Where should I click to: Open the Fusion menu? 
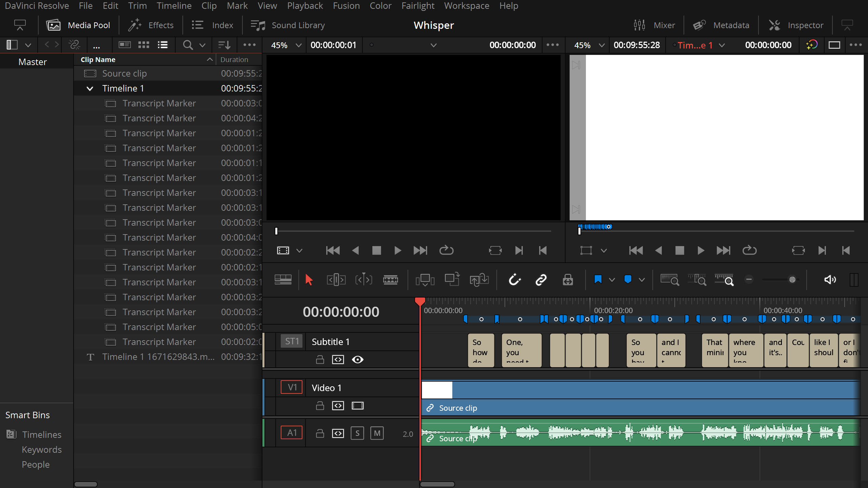pos(346,6)
